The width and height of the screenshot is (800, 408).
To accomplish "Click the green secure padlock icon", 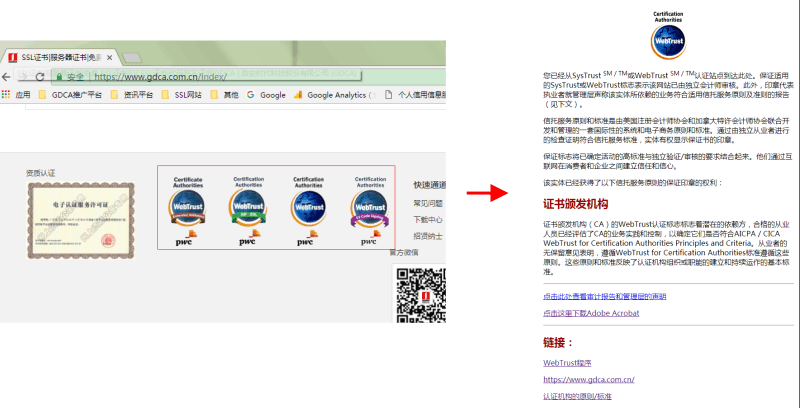I will pyautogui.click(x=59, y=77).
